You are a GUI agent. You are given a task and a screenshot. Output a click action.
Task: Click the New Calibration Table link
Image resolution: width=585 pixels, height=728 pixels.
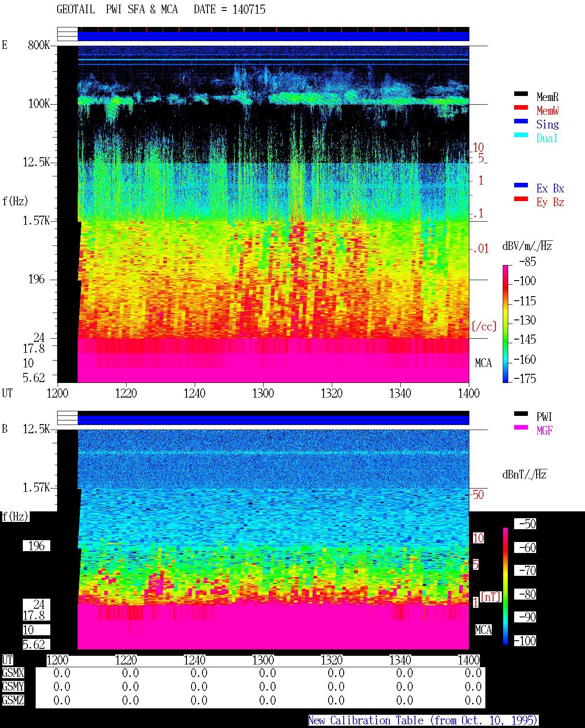423,721
